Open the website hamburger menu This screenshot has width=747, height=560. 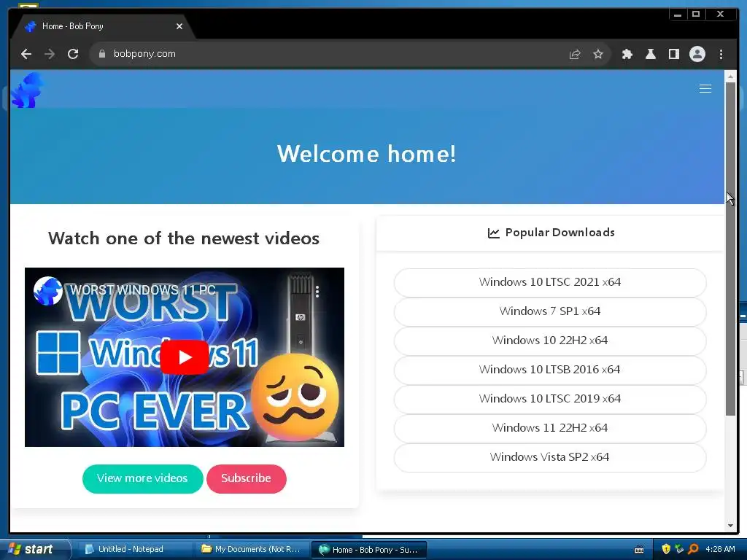pyautogui.click(x=705, y=88)
